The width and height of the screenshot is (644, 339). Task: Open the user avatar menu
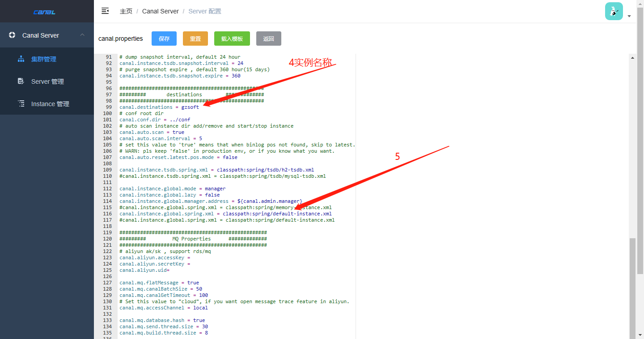[x=614, y=11]
